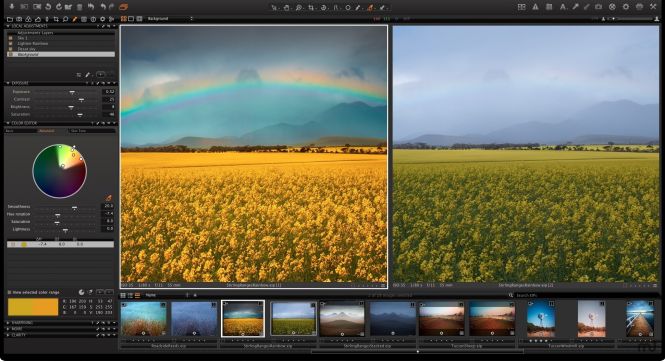Viewport: 665px width, 362px height.
Task: Collapse the Local Adjustments panel
Action: coord(8,26)
